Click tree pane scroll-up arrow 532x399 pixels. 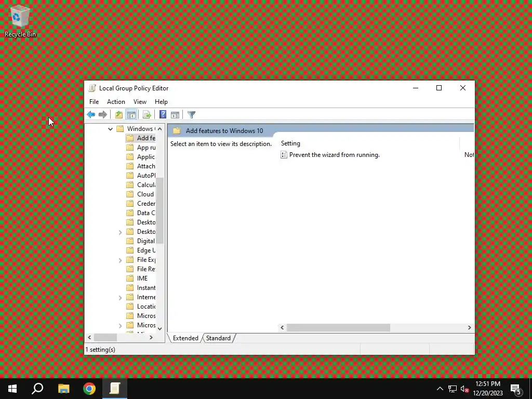click(x=160, y=129)
